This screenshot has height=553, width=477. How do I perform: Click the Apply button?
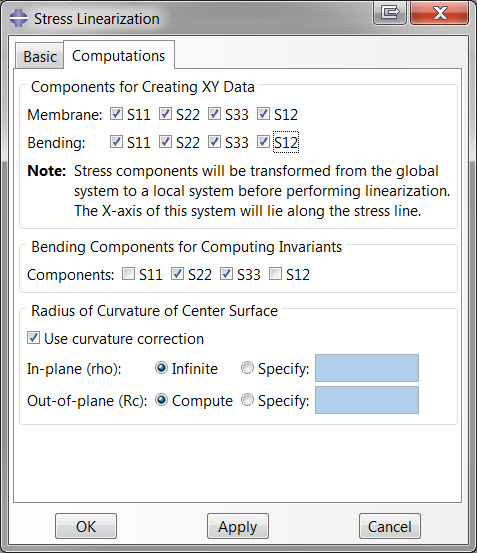[x=238, y=526]
